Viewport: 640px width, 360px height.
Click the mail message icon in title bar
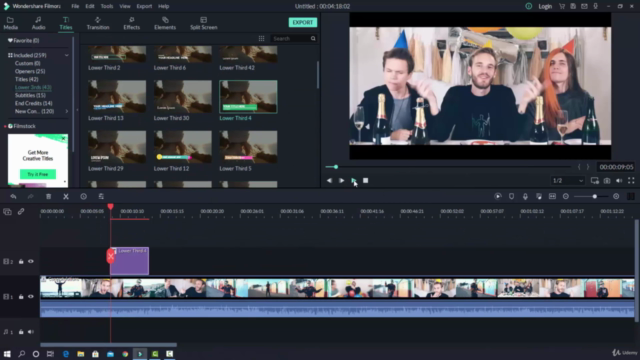[x=584, y=6]
